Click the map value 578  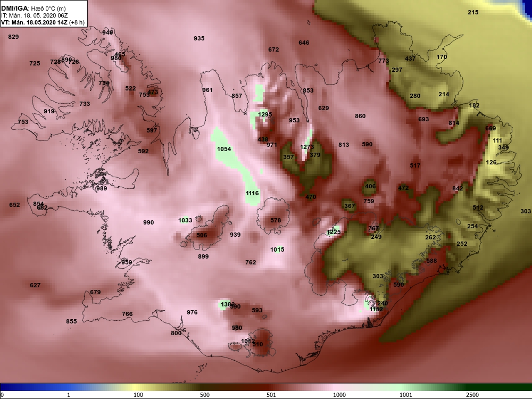pos(276,221)
